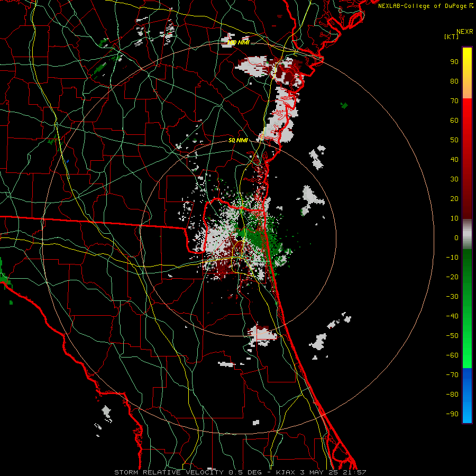The image size is (476, 476).
Task: Select the positive 40 scale label
Action: tap(454, 159)
